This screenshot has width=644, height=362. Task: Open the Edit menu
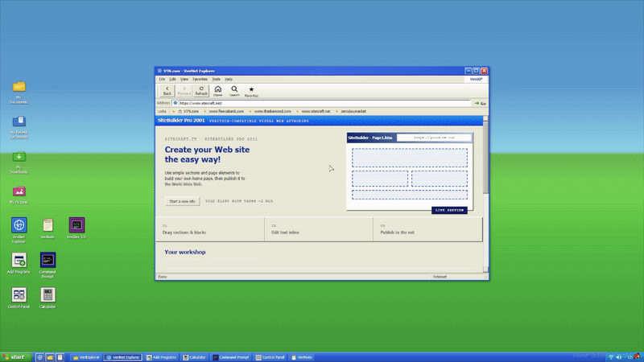tap(172, 79)
